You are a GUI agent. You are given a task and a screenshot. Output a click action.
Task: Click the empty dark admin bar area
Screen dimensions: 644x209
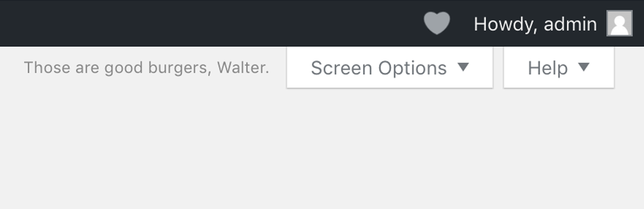pos(209,23)
